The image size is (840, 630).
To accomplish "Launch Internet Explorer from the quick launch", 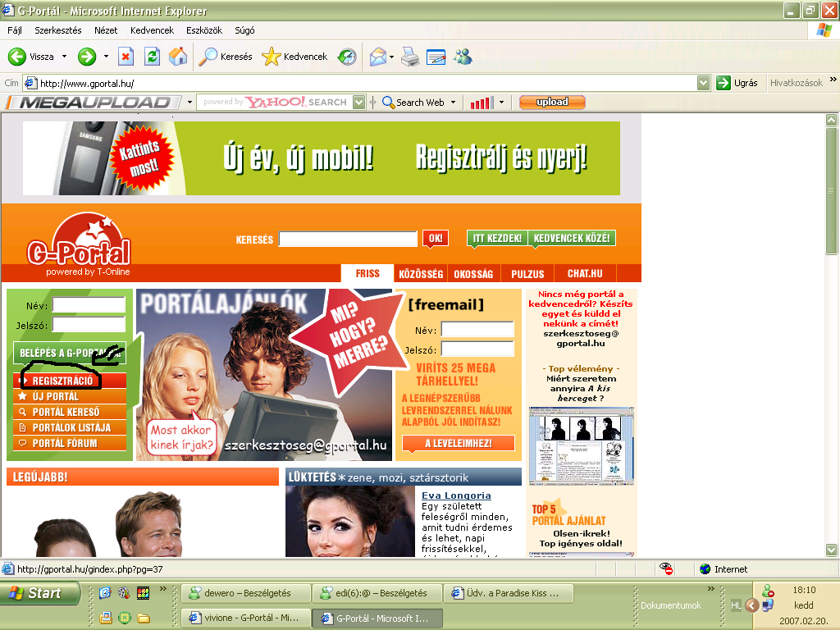I will point(105,592).
